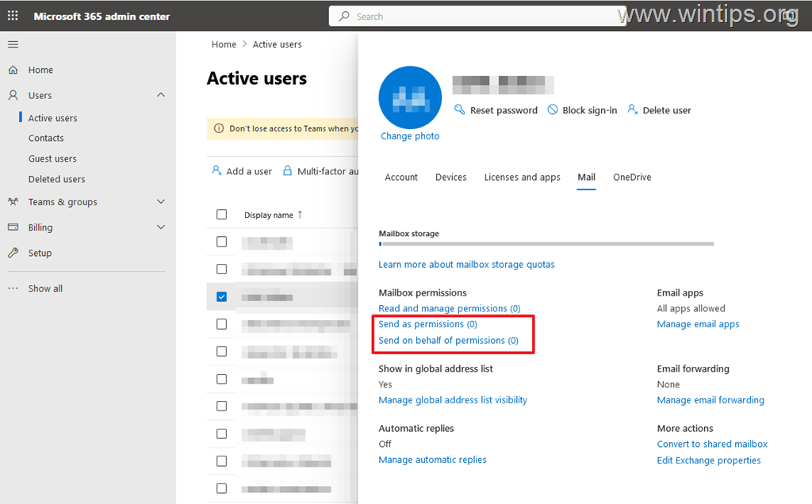
Task: Open Contacts in sidebar
Action: point(46,138)
